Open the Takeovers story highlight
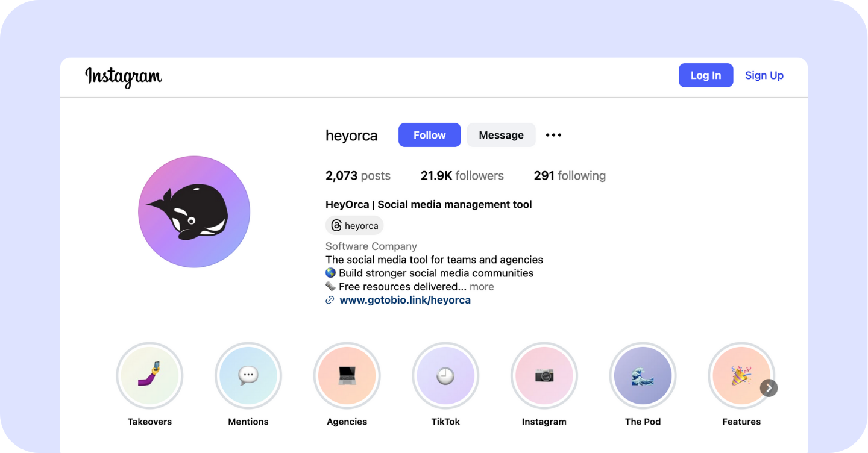Viewport: 868px width, 453px height. click(149, 376)
